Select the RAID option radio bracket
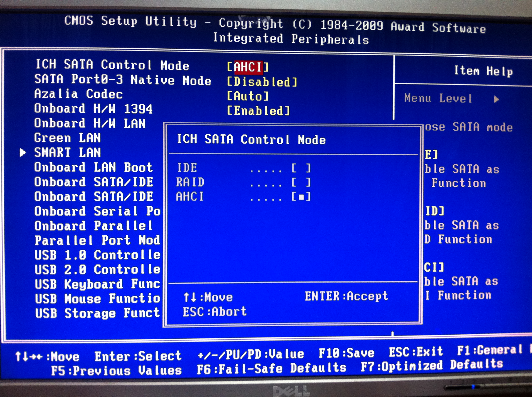The height and width of the screenshot is (397, 532). tap(301, 182)
